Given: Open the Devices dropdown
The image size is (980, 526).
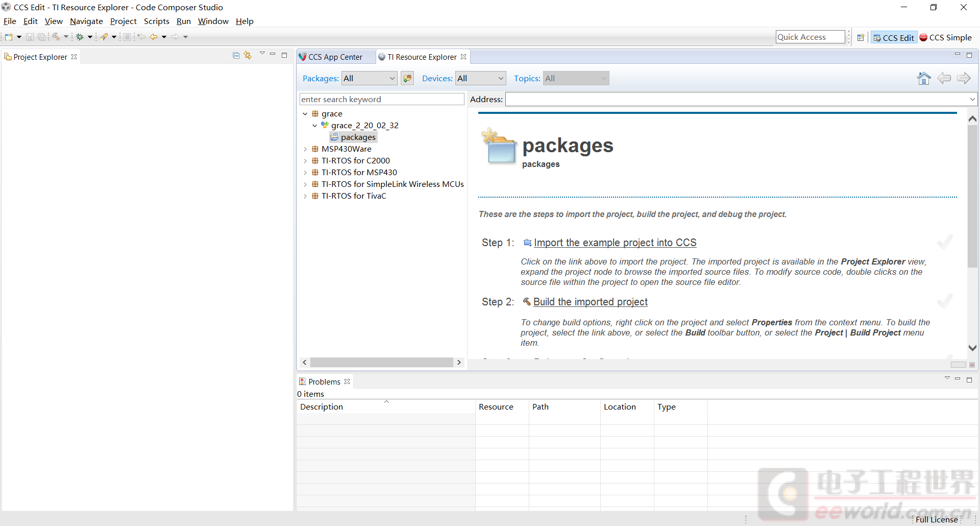Looking at the screenshot, I should click(481, 78).
